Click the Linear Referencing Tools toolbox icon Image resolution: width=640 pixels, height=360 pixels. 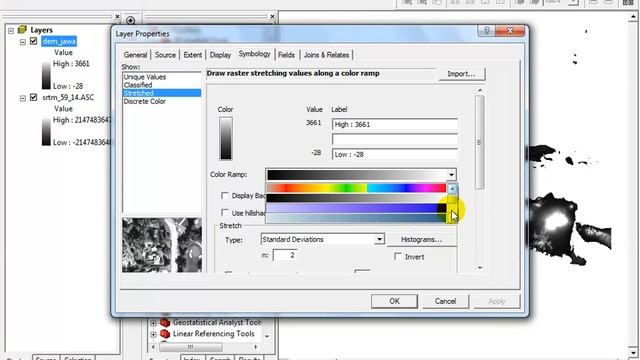pos(165,334)
